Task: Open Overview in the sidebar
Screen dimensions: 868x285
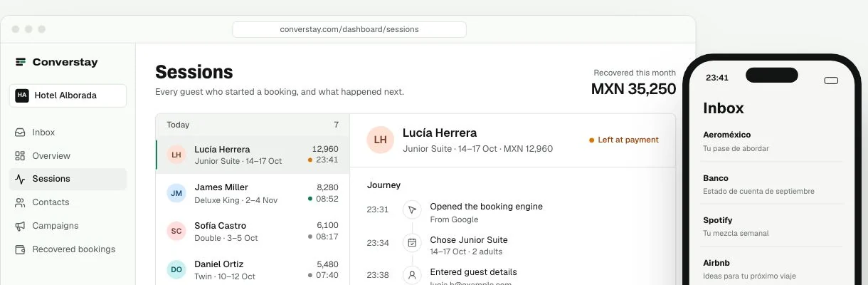Action: (x=68, y=156)
